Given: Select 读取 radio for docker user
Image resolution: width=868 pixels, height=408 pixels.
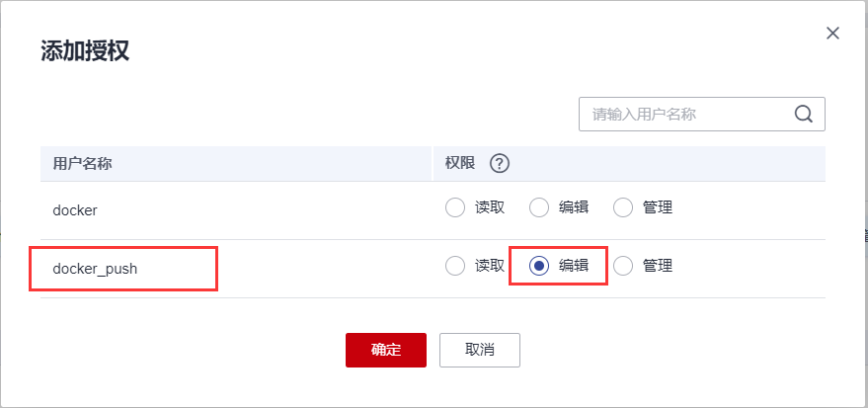Looking at the screenshot, I should (455, 208).
